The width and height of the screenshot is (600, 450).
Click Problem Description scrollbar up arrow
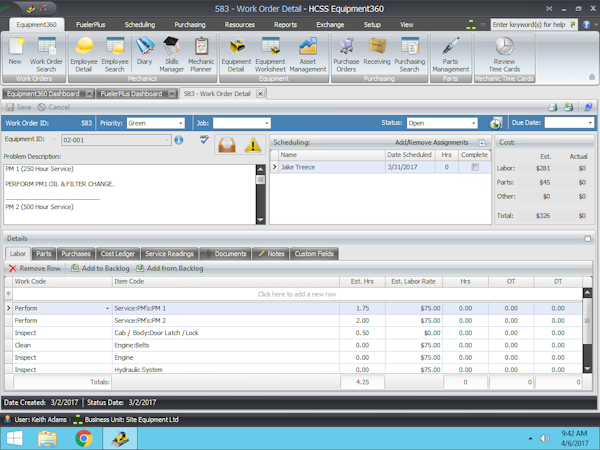click(x=261, y=169)
